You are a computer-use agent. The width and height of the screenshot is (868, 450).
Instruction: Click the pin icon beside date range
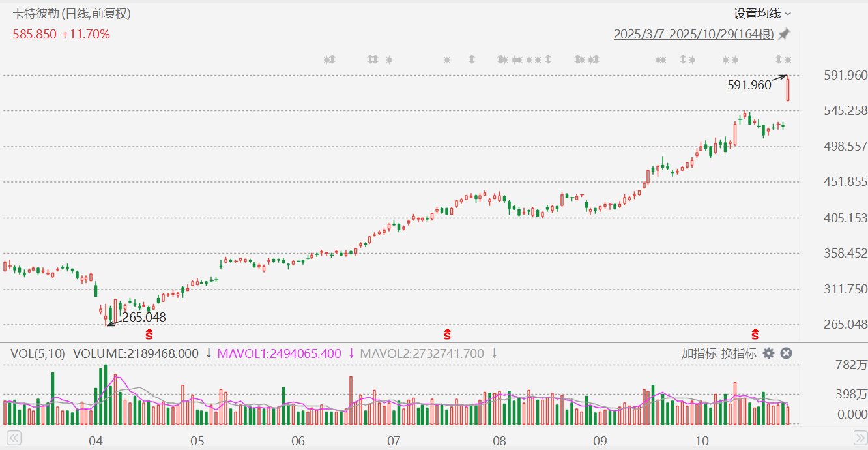point(784,34)
